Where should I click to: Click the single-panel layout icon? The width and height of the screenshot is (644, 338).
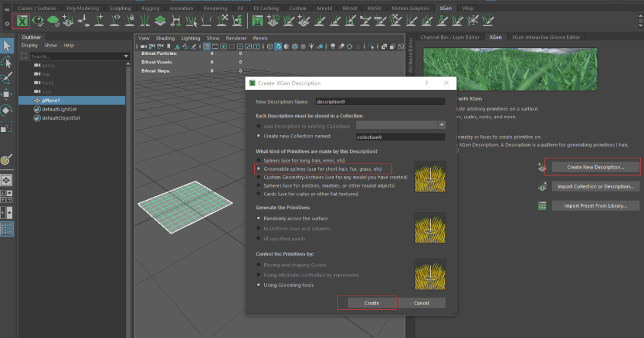pos(7,180)
